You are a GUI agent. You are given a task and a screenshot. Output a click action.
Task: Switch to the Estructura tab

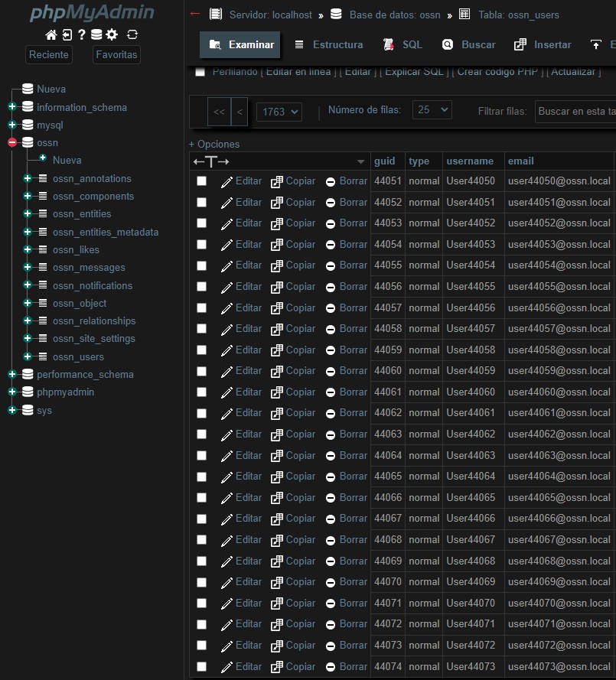pos(329,45)
